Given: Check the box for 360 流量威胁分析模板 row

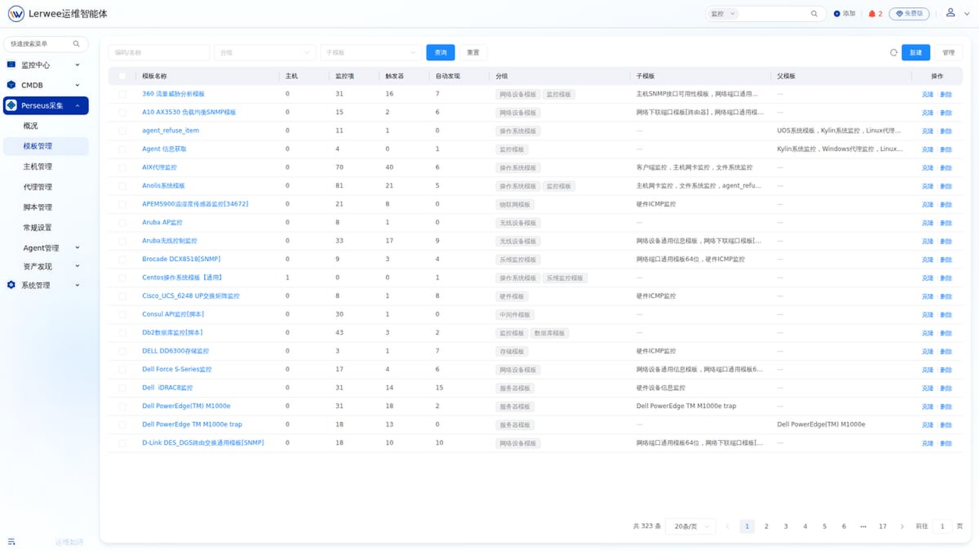Looking at the screenshot, I should pos(122,95).
